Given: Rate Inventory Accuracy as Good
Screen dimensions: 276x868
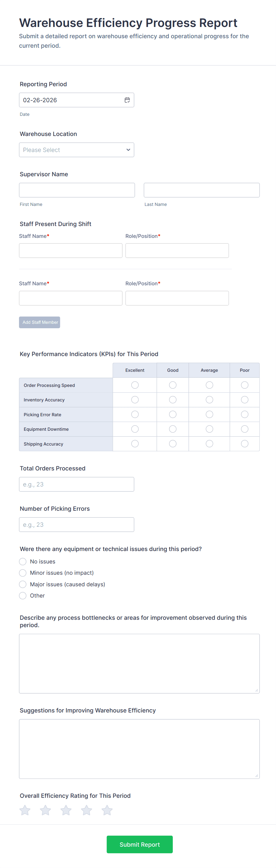Looking at the screenshot, I should 173,400.
